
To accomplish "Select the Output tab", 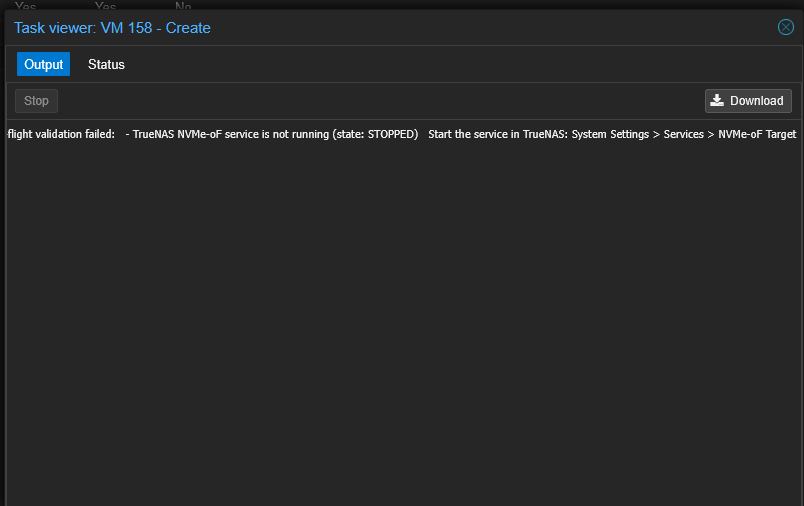I will [x=44, y=65].
